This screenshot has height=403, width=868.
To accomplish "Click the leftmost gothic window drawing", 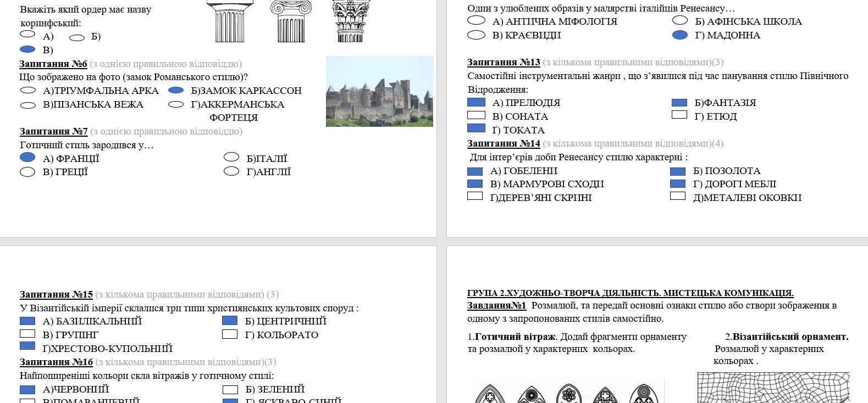I will click(489, 394).
